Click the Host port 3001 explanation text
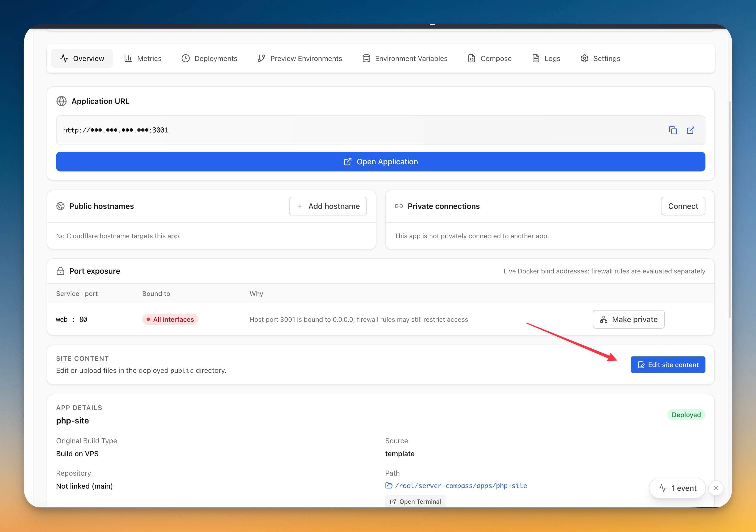 point(358,320)
